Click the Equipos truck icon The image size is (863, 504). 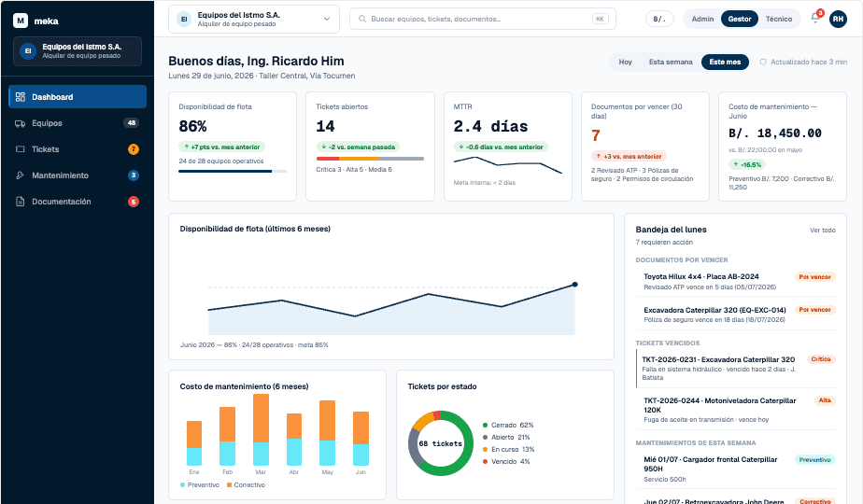click(x=21, y=123)
